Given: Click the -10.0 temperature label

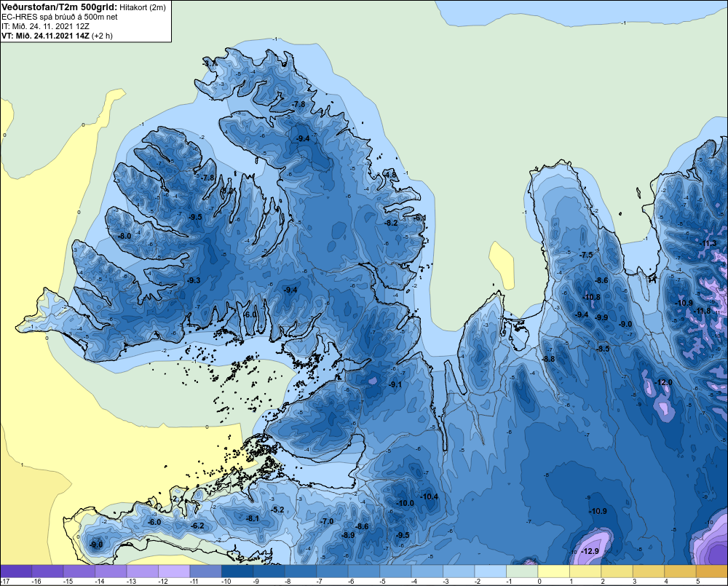Looking at the screenshot, I should (x=405, y=503).
